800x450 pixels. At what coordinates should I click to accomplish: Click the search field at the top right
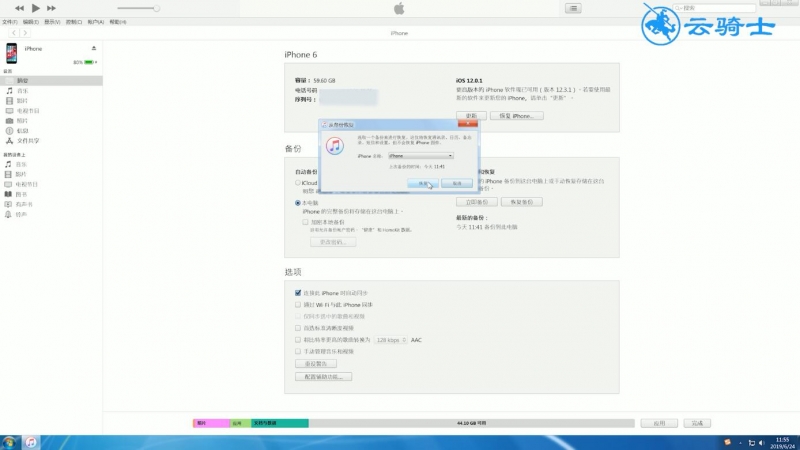(x=714, y=8)
